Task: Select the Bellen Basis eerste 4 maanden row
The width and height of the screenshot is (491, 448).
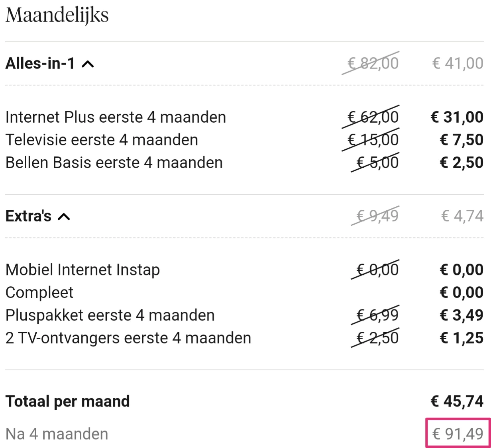Action: 114,162
